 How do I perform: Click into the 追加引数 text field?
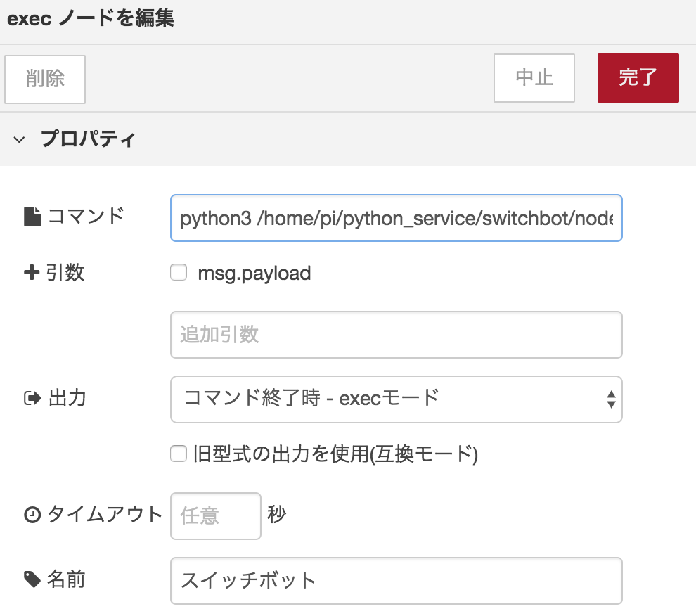point(396,335)
